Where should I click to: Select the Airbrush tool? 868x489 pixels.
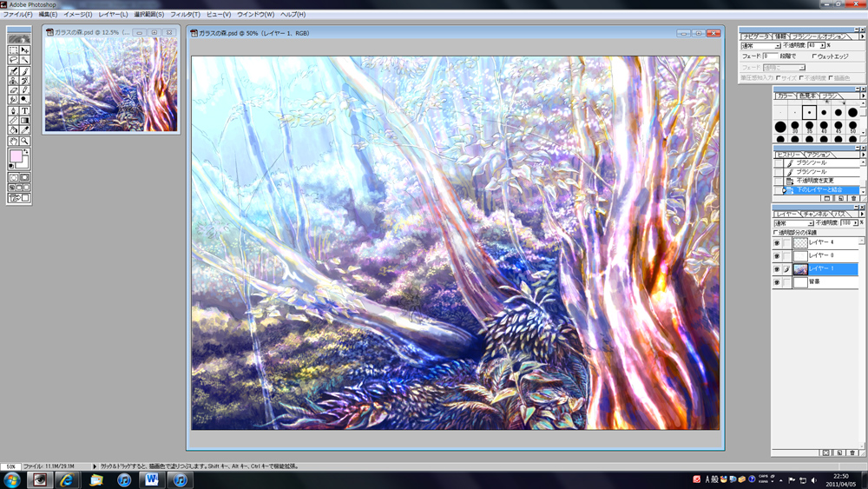tap(13, 71)
